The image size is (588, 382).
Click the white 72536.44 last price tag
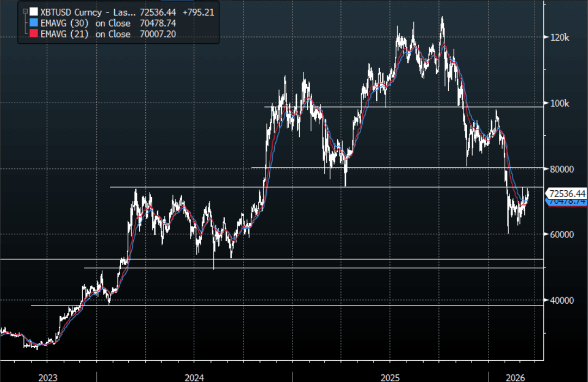click(x=567, y=193)
